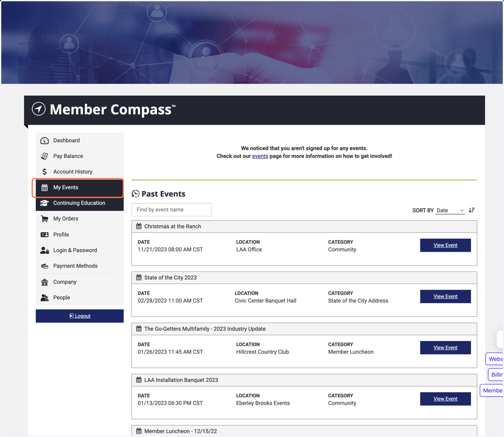Click the Logout button
The width and height of the screenshot is (504, 437).
click(80, 316)
